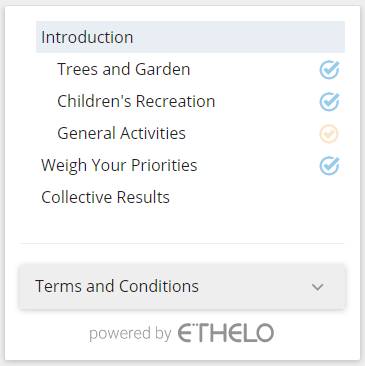Screen dimensions: 365x366
Task: Click the divider line above Terms and Conditions
Action: tap(182, 243)
